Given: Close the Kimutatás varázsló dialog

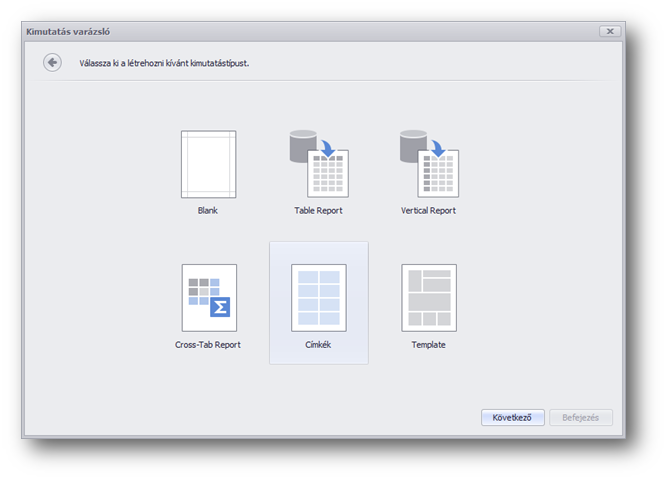Looking at the screenshot, I should (x=609, y=31).
